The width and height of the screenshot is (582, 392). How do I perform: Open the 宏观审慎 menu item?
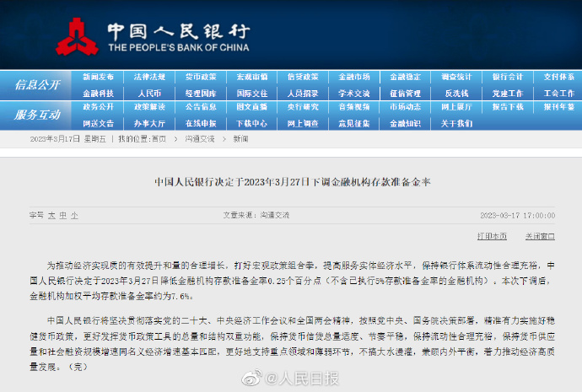pos(252,78)
